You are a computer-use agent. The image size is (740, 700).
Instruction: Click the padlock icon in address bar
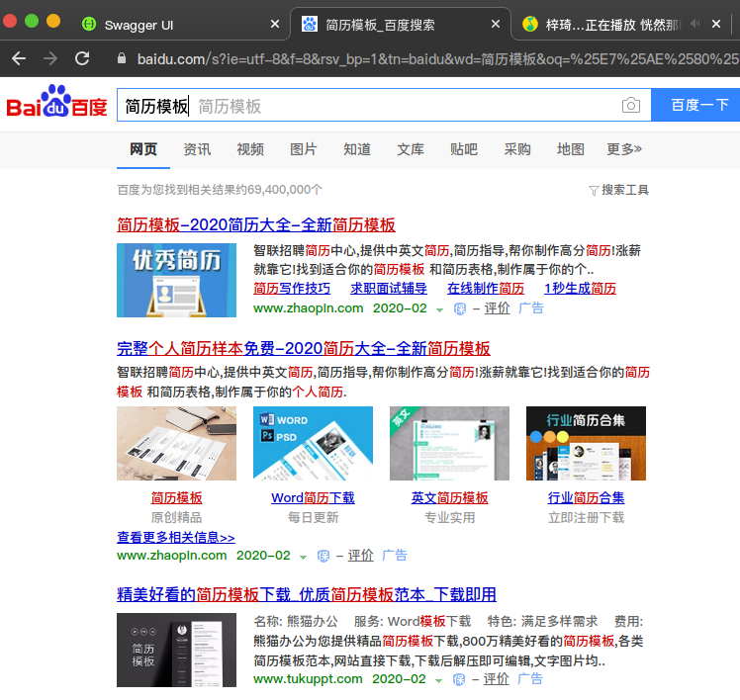coord(122,58)
